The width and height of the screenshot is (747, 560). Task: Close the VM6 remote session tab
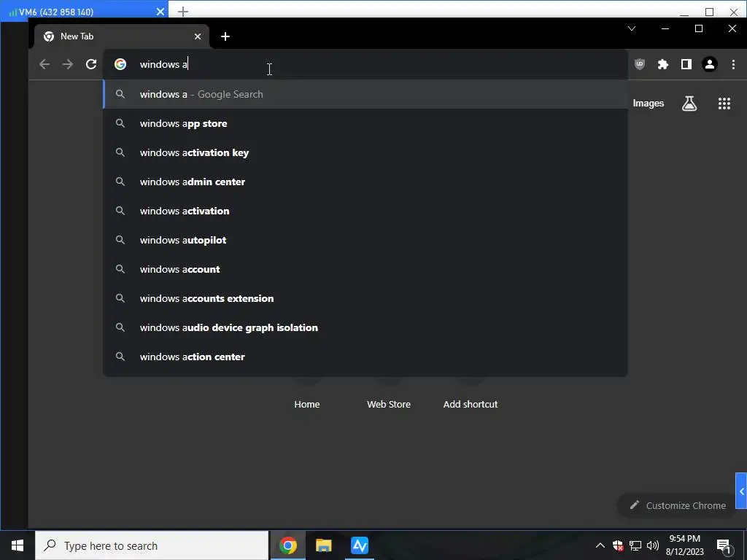[160, 12]
